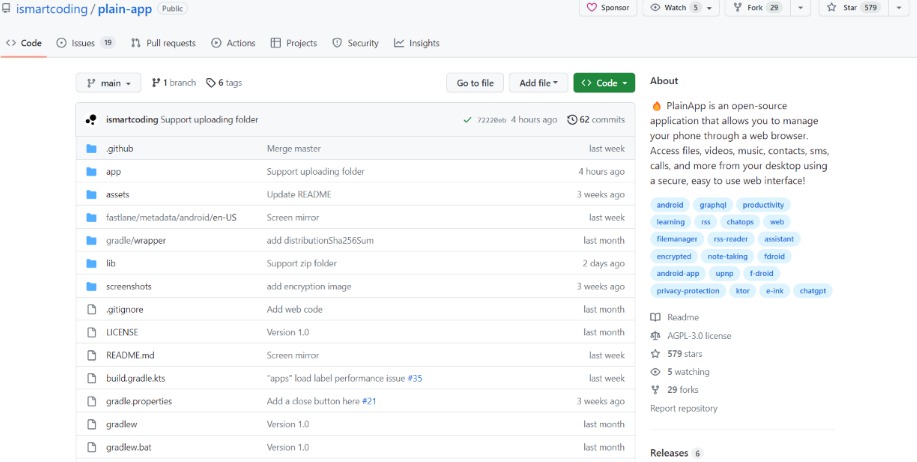Open the .gitignore file

click(x=125, y=309)
